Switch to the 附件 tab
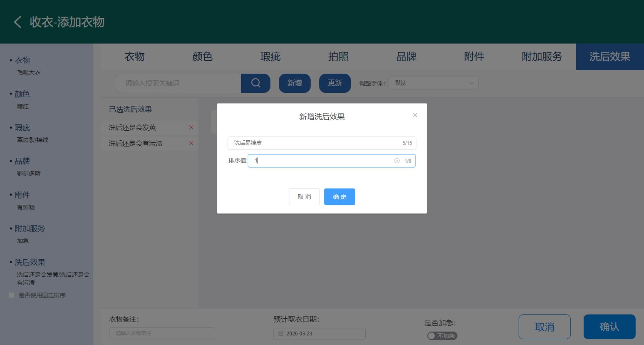The height and width of the screenshot is (345, 644). [474, 57]
